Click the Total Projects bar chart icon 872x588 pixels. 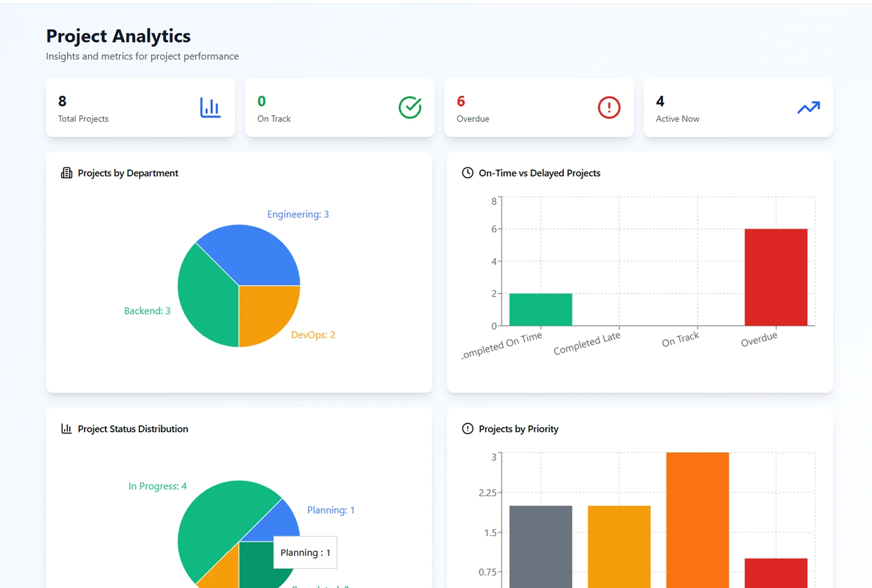point(210,108)
